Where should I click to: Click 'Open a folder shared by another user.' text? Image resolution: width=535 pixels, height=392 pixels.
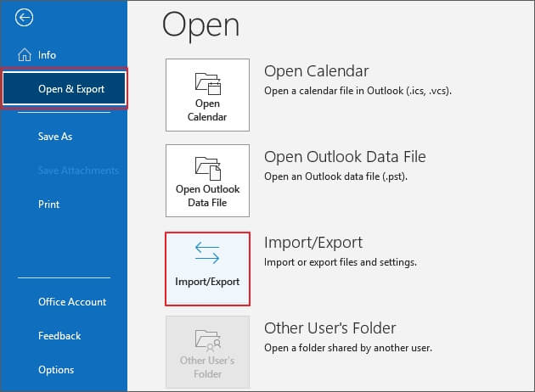coord(348,348)
